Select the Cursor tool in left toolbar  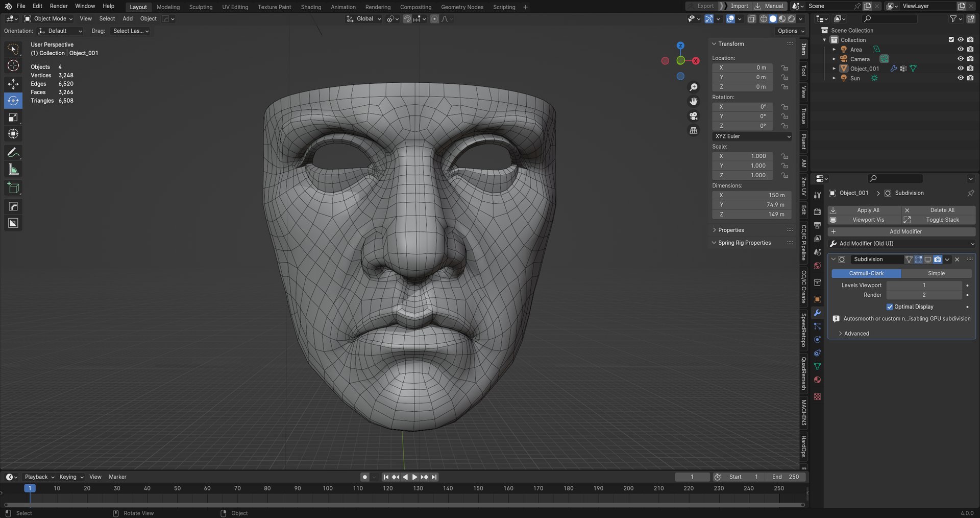point(13,65)
